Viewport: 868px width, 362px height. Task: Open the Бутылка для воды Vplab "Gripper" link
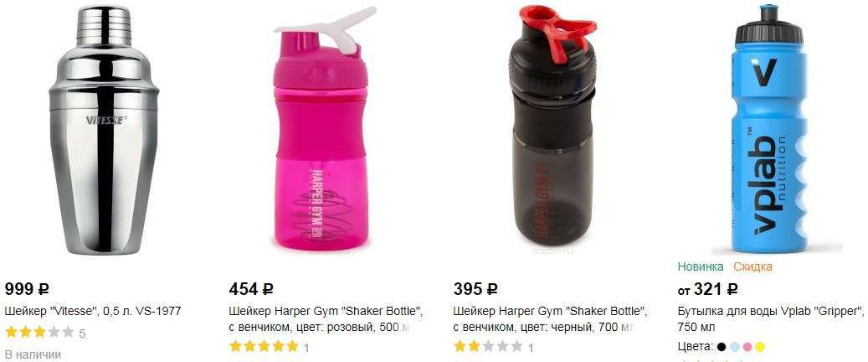[x=771, y=318]
